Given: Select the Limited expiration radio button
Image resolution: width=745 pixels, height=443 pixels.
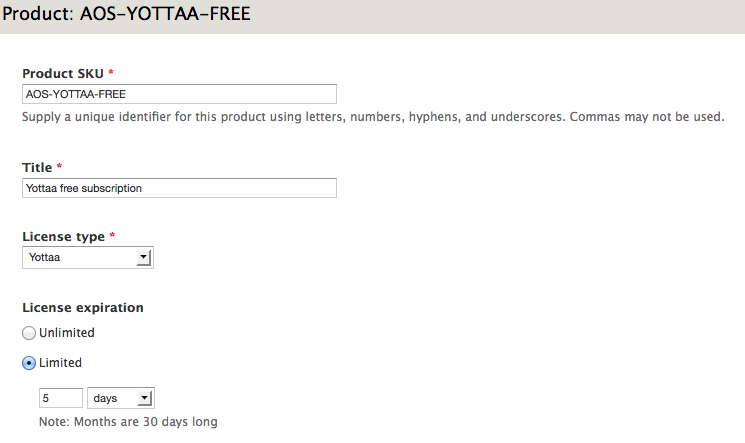Looking at the screenshot, I should point(29,363).
